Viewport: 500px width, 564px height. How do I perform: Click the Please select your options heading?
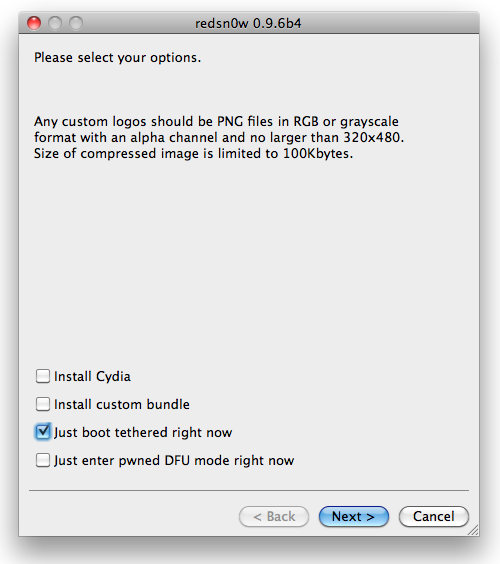tap(118, 58)
